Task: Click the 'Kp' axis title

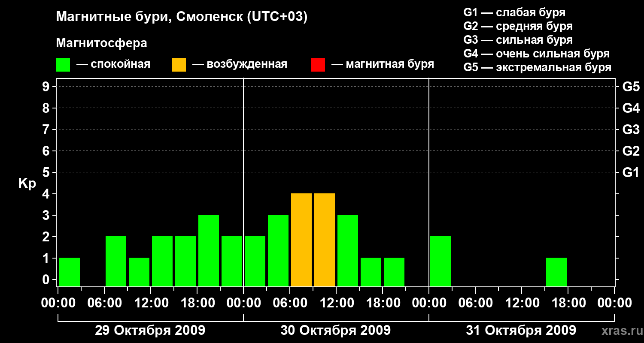Action: pos(27,184)
